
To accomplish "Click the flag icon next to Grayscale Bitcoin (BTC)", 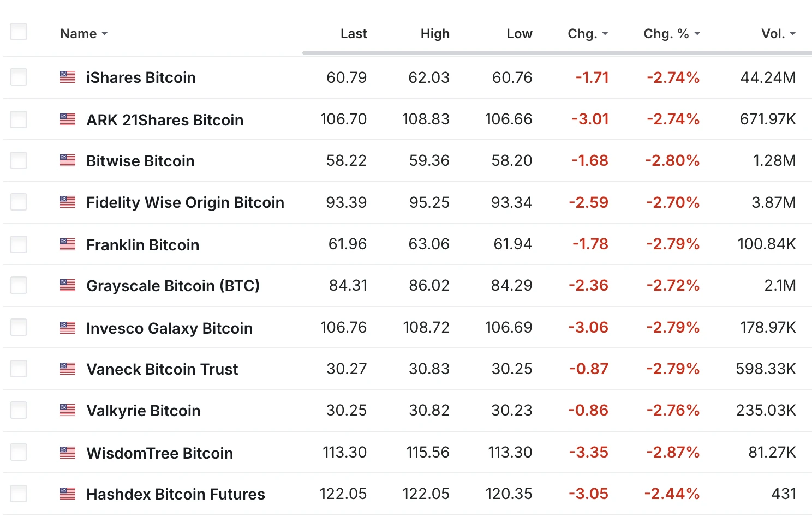I will [68, 286].
